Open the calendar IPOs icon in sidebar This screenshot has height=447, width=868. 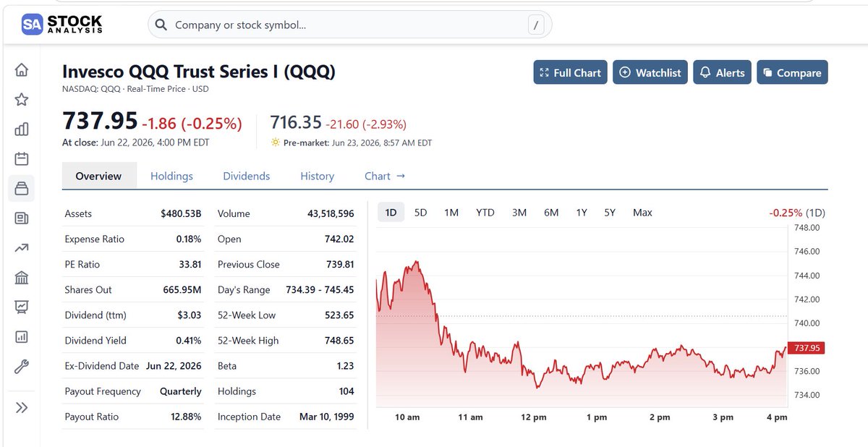pyautogui.click(x=22, y=159)
